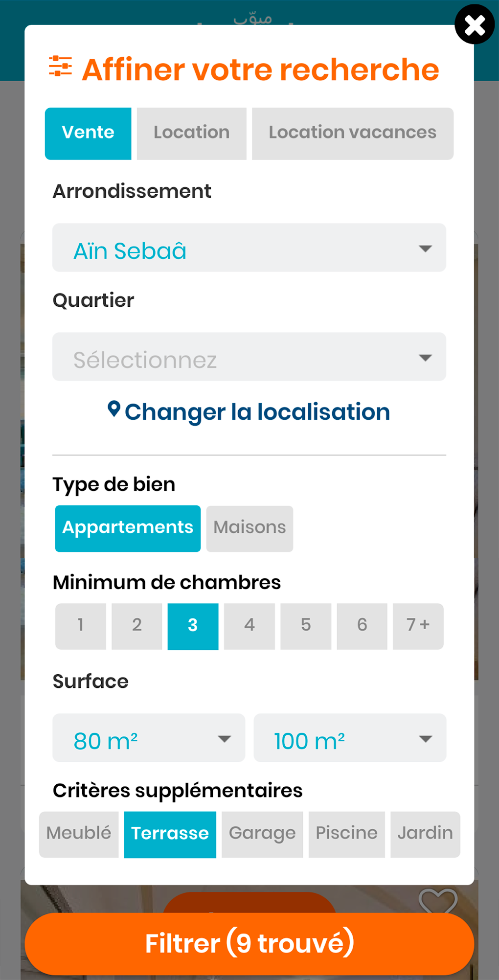Switch to the Location tab
The height and width of the screenshot is (980, 499).
pos(191,133)
